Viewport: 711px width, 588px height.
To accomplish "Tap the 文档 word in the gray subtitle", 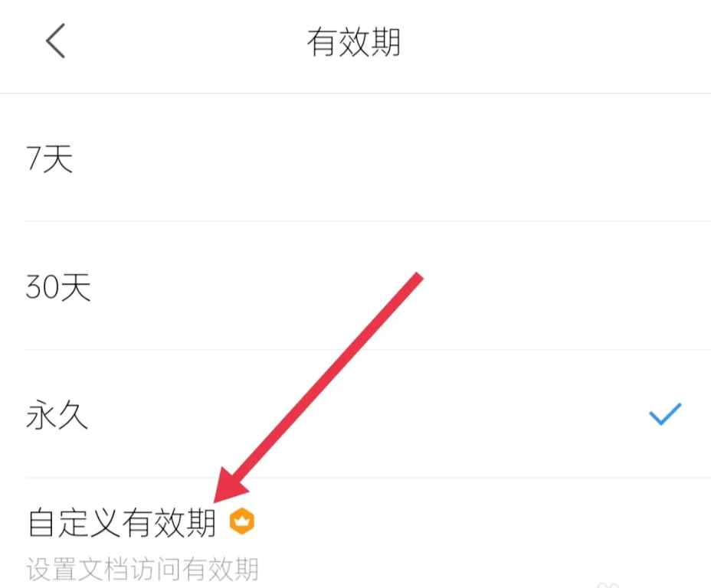I will [103, 569].
